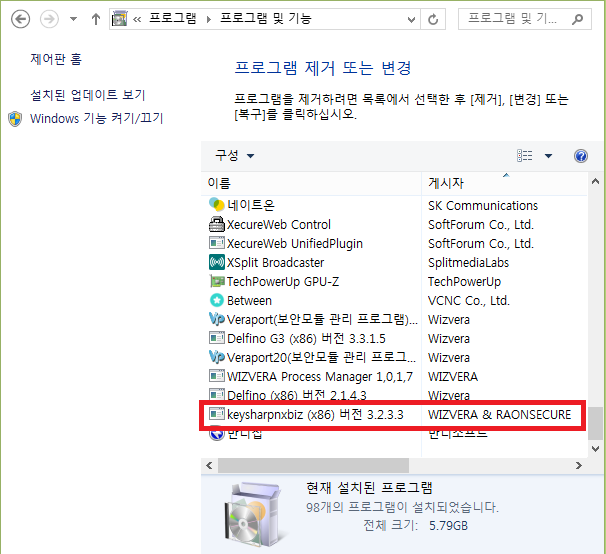Open Windows 기능 켜기/끄기 link
606x554 pixels.
[97, 118]
